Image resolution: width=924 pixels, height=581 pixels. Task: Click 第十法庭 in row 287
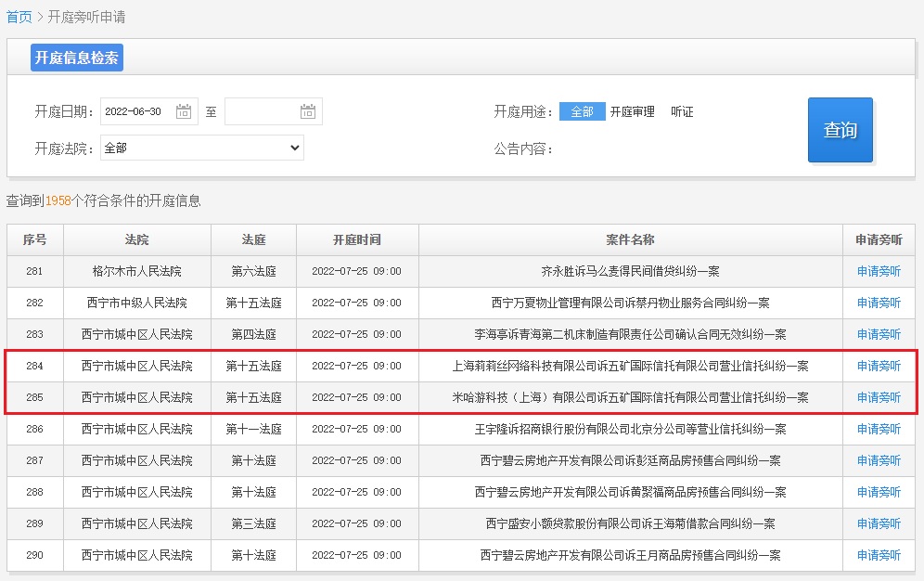coord(253,460)
